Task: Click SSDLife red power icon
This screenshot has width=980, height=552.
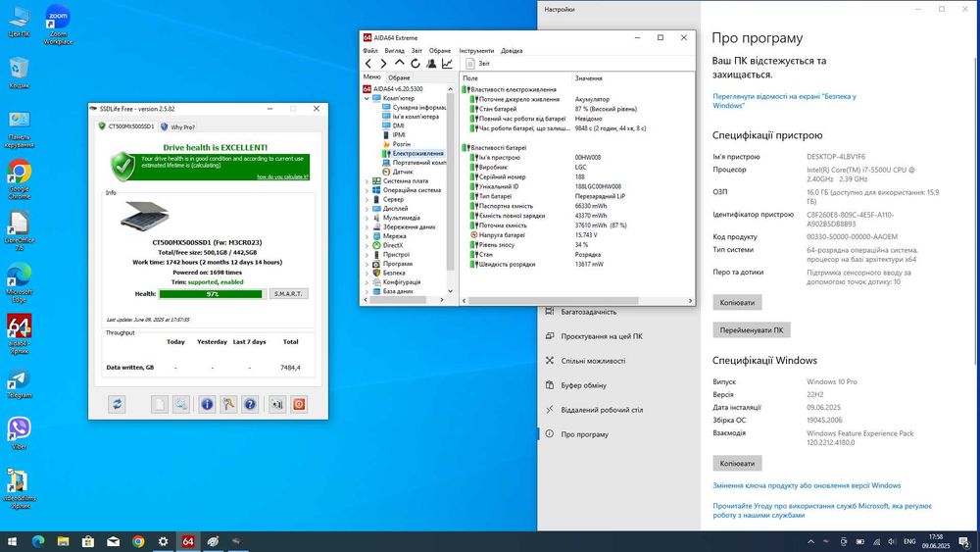Action: point(299,404)
